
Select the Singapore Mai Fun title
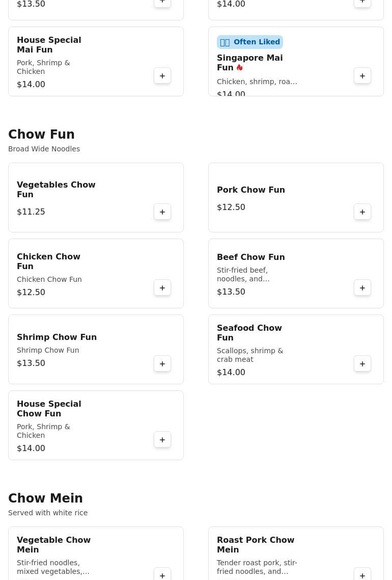click(x=249, y=63)
